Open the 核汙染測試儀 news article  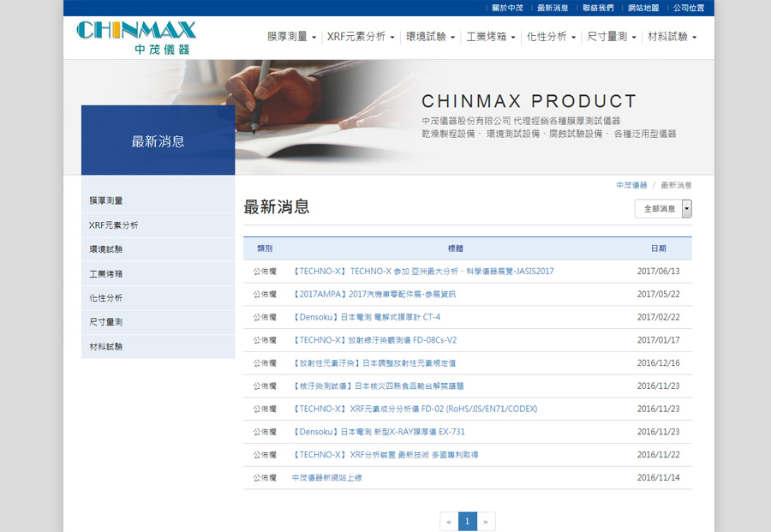(378, 386)
